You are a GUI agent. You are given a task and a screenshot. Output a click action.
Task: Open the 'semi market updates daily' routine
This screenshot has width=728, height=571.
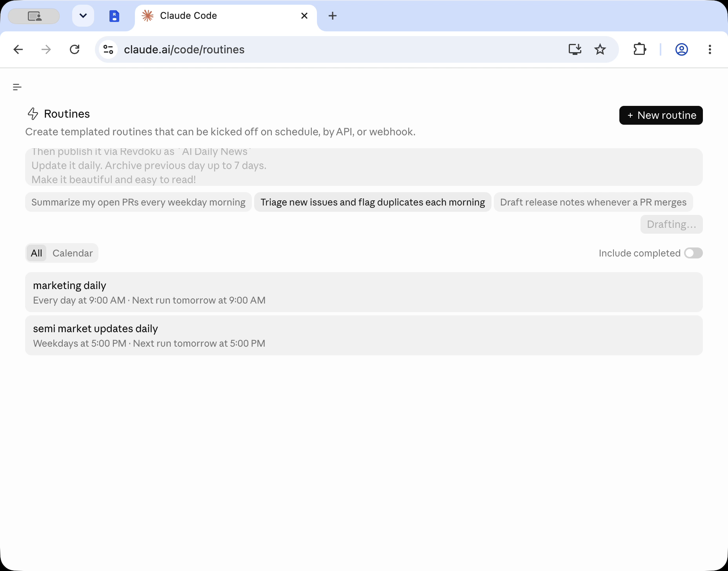click(x=364, y=335)
